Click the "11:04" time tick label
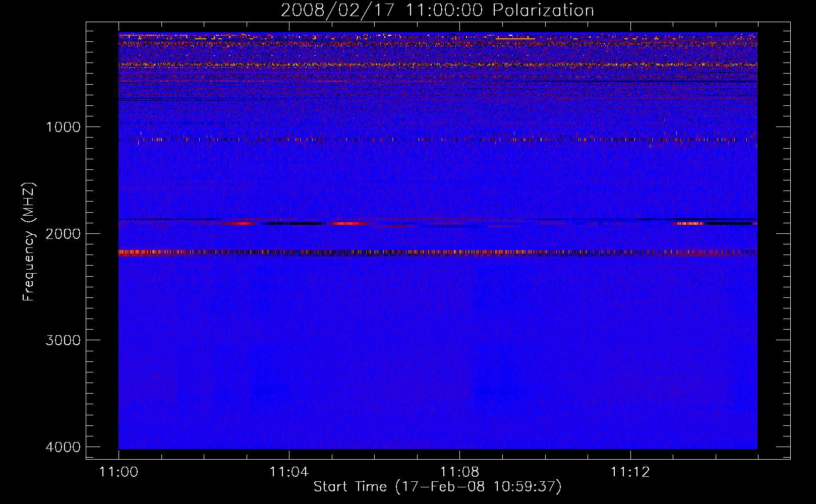The width and height of the screenshot is (816, 504). 289,472
